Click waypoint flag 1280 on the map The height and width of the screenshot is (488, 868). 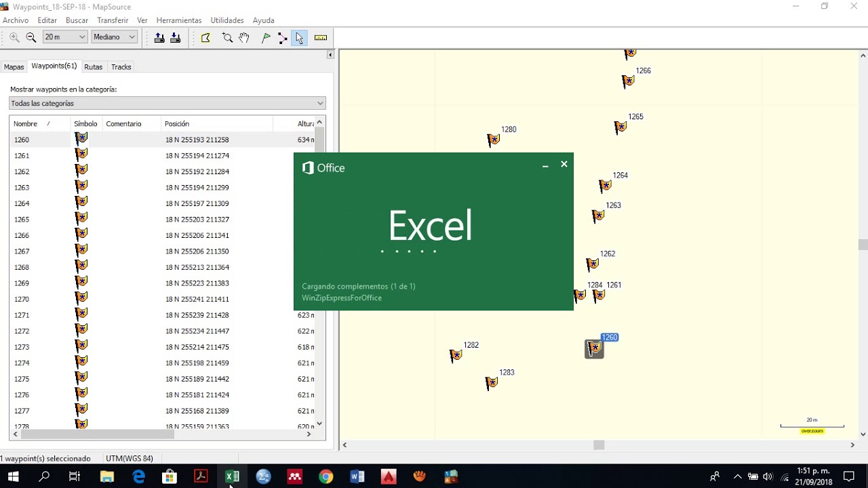[x=494, y=140]
